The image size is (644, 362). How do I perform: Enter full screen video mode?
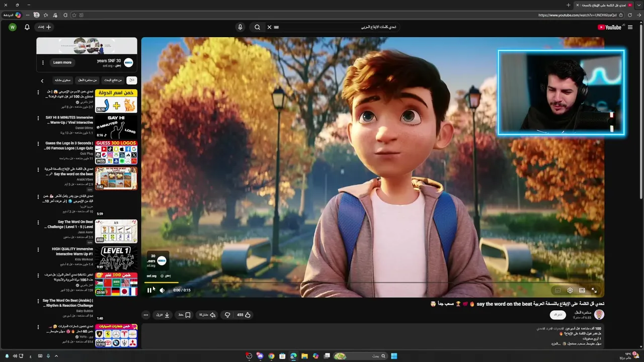point(594,290)
